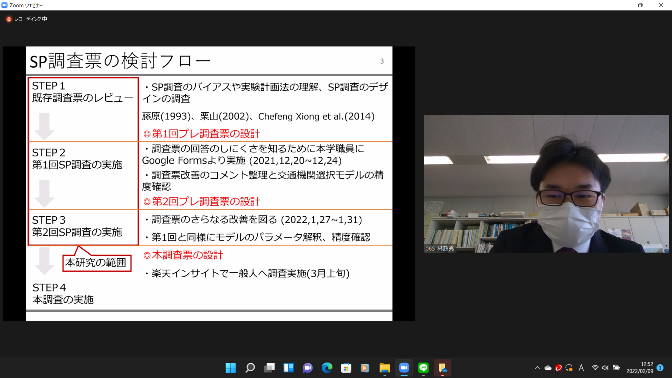Open the media player taskbar icon
The image size is (672, 378).
(365, 368)
